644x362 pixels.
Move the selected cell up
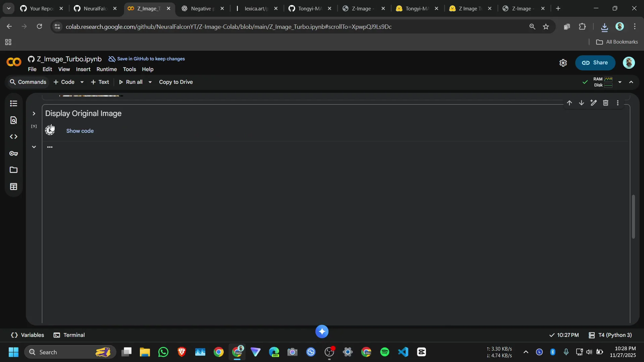pos(570,103)
